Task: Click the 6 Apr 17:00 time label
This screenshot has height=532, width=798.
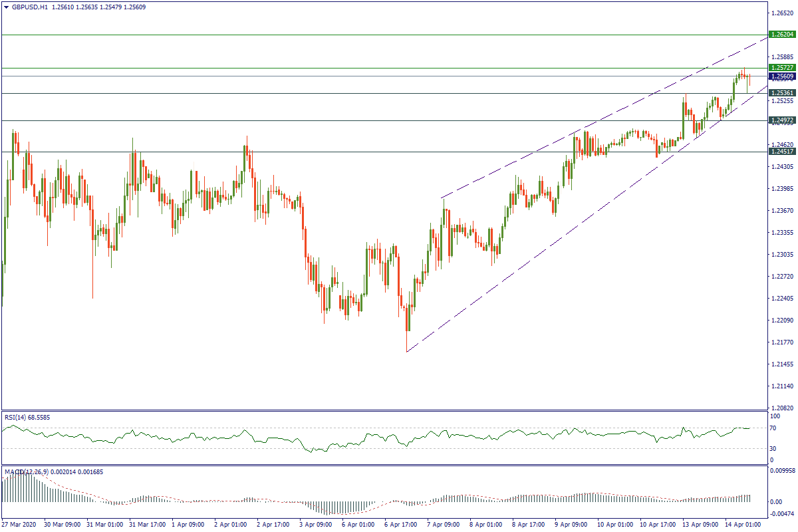Action: 399,525
